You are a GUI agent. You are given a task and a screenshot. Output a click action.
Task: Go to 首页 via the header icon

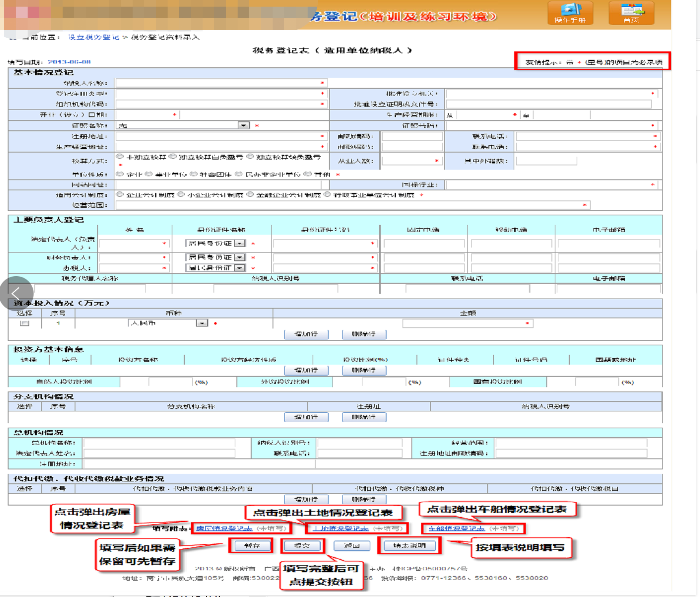631,13
